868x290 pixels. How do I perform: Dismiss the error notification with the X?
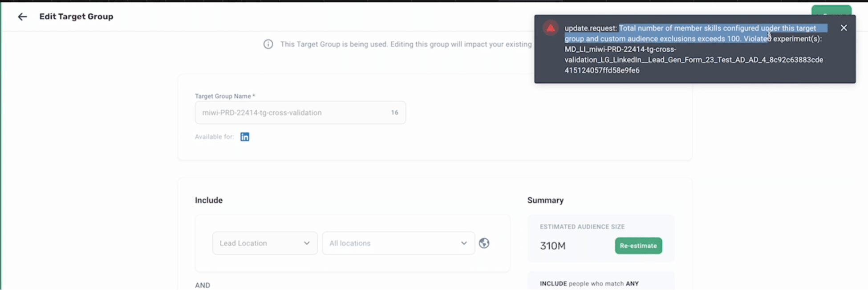pyautogui.click(x=844, y=28)
